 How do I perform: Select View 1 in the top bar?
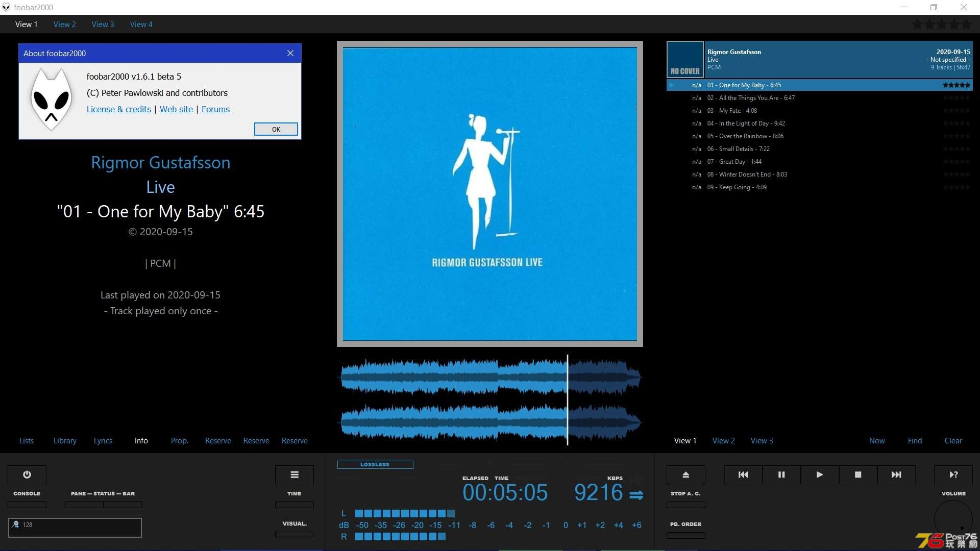coord(27,24)
